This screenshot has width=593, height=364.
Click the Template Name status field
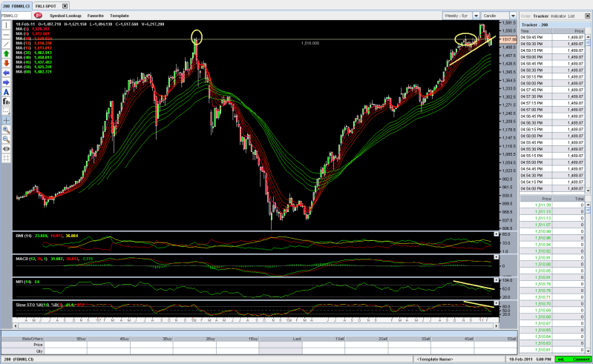click(x=435, y=359)
